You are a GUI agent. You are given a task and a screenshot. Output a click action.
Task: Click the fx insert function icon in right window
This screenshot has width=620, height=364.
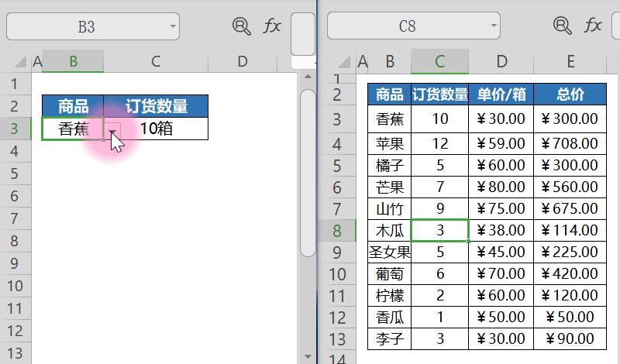point(593,26)
